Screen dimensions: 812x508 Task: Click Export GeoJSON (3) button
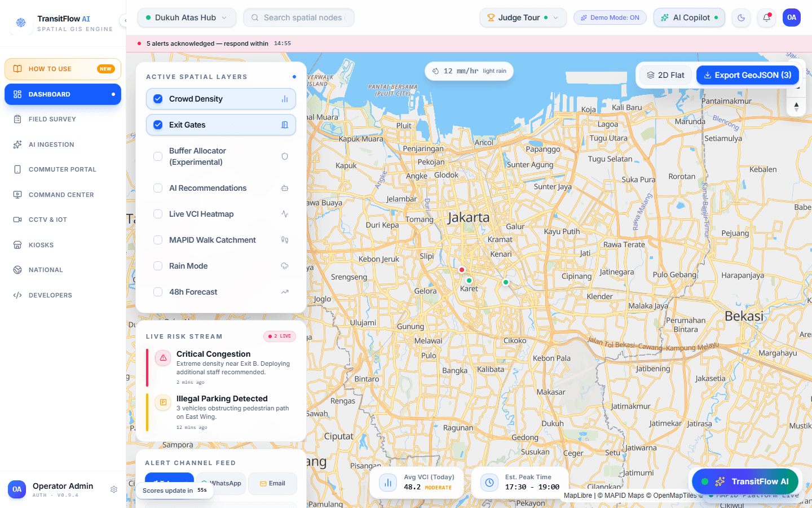tap(748, 75)
